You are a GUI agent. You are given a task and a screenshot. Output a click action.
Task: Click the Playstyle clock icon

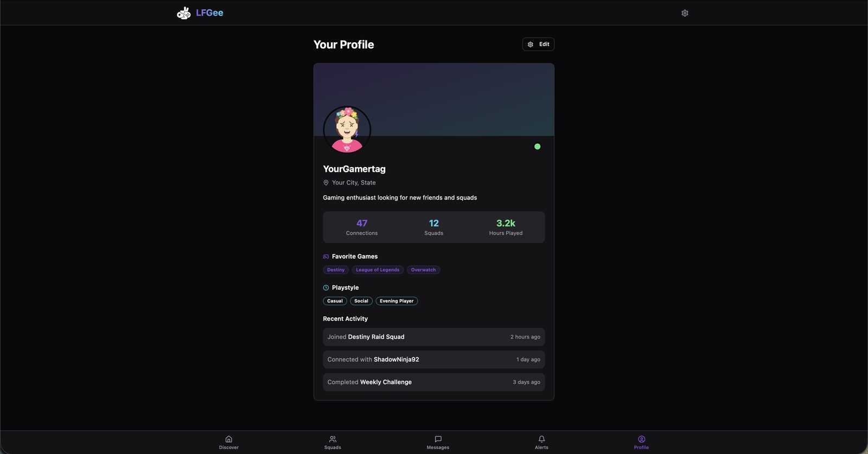pyautogui.click(x=326, y=288)
